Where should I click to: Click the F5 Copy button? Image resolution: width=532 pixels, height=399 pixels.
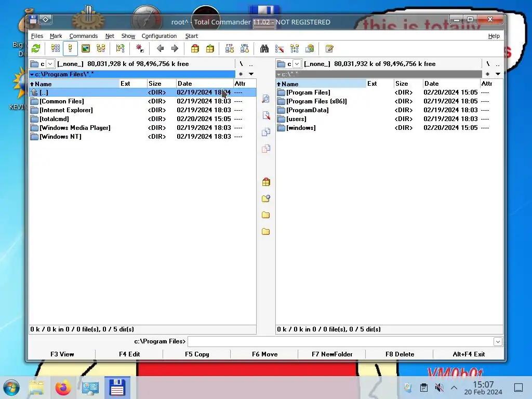(x=197, y=354)
